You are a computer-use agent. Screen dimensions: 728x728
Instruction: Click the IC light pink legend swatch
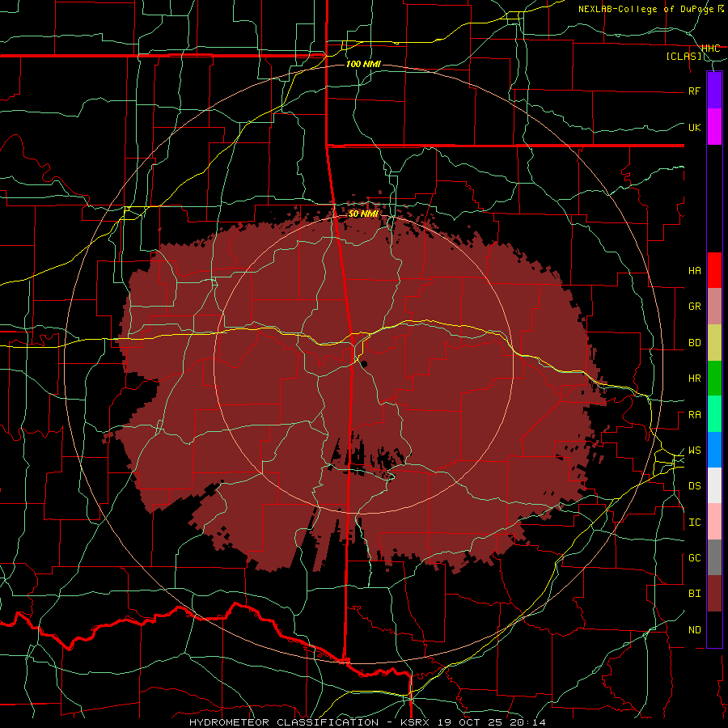pos(714,522)
